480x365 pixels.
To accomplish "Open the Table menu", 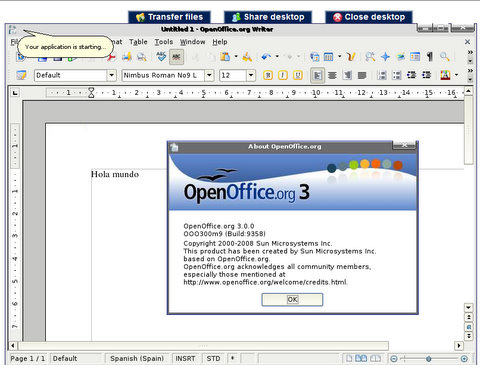I will (x=138, y=42).
